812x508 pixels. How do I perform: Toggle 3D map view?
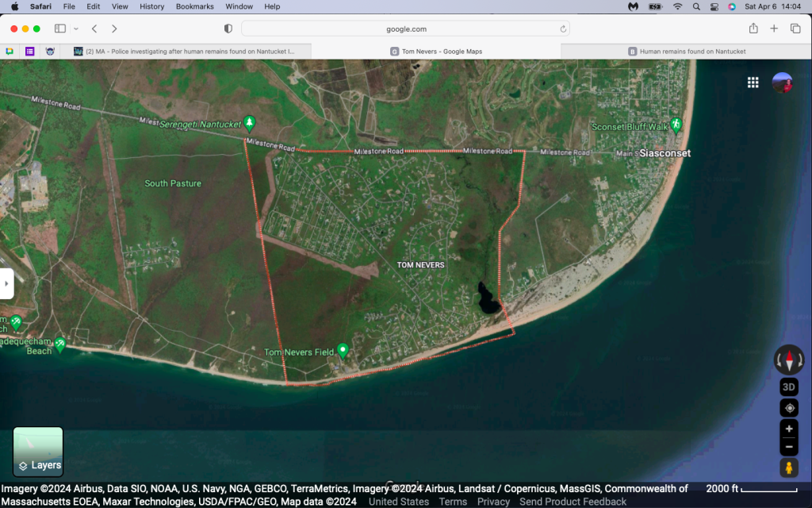(789, 387)
